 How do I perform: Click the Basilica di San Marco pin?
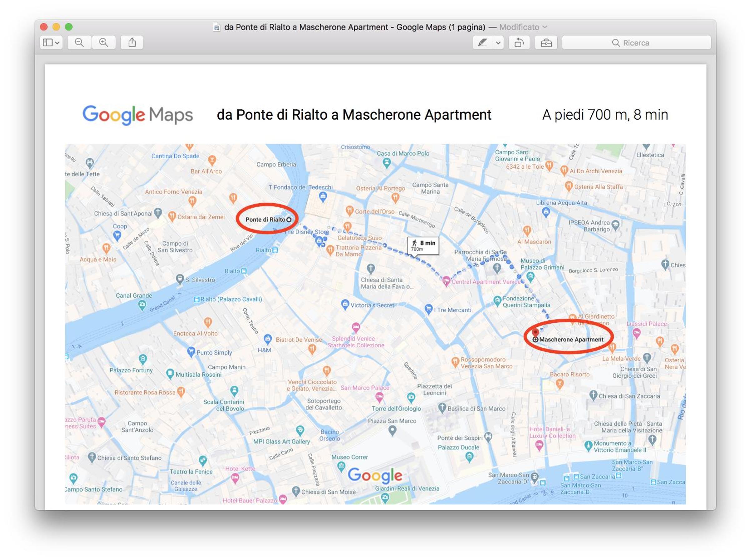(442, 408)
